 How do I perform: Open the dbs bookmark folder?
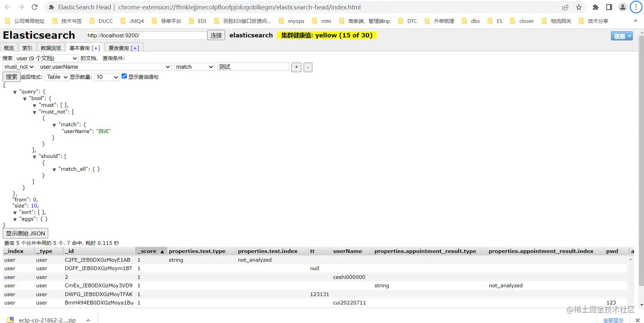[470, 21]
